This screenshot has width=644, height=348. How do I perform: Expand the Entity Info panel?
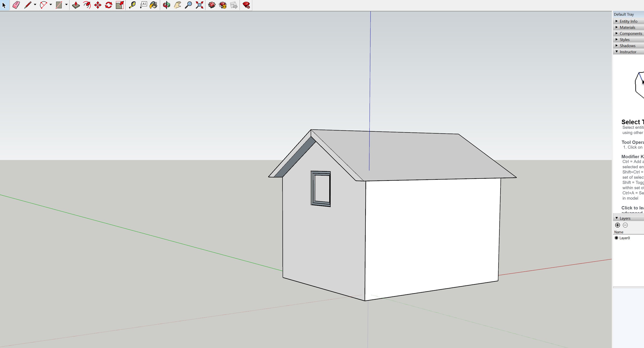click(x=628, y=21)
